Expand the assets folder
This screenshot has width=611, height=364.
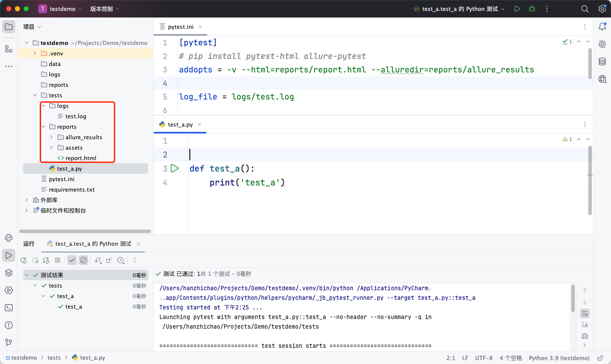(51, 148)
